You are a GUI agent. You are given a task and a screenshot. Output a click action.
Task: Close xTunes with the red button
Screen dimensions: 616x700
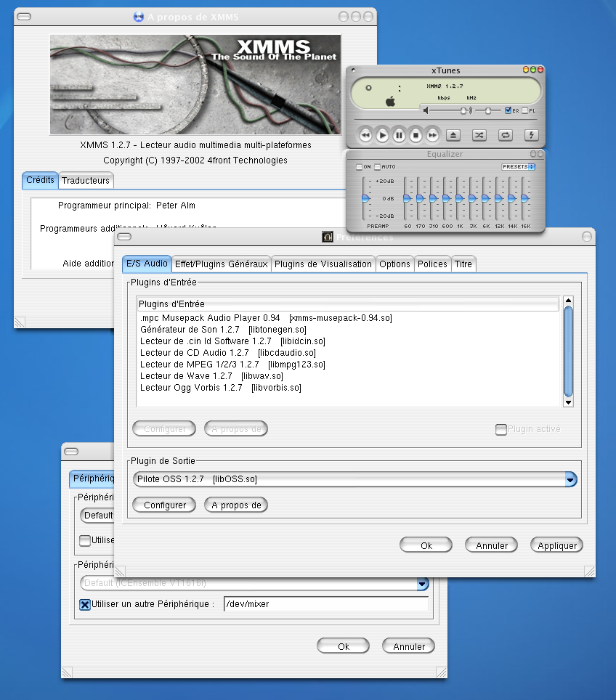coord(540,70)
